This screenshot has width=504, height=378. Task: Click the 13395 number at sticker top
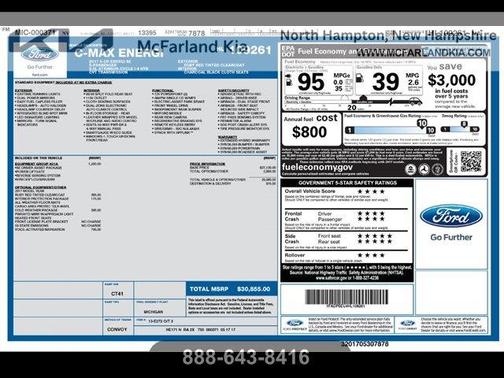(x=147, y=33)
